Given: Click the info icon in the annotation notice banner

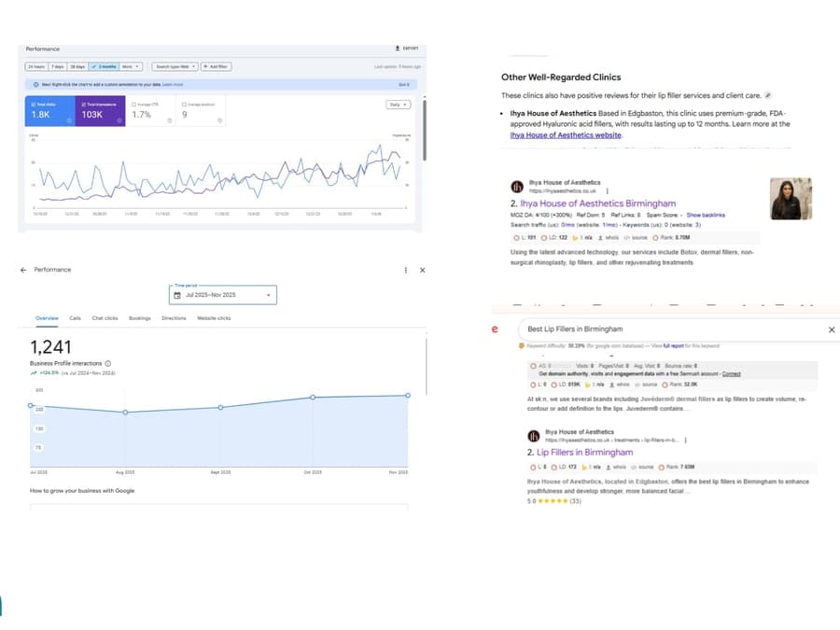Looking at the screenshot, I should [x=35, y=85].
